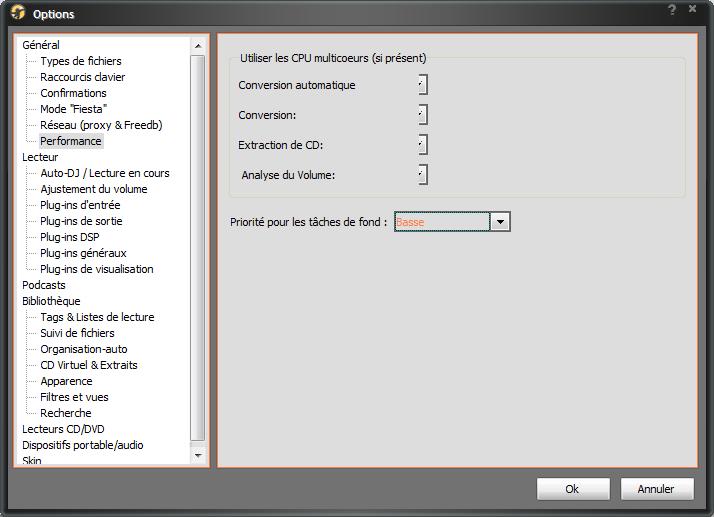This screenshot has width=714, height=517.
Task: Open the Lecteur category
Action: (40, 157)
